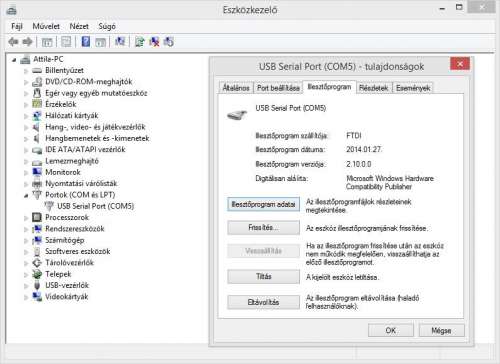
Task: Switch to the Részletek tab
Action: (373, 88)
